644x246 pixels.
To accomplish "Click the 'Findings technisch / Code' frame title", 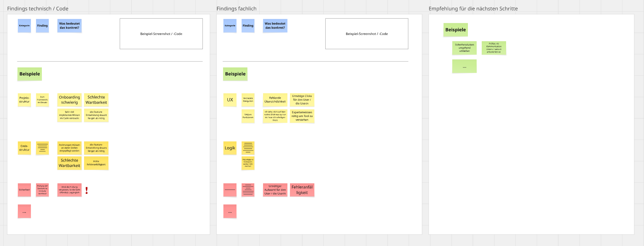I will (38, 9).
